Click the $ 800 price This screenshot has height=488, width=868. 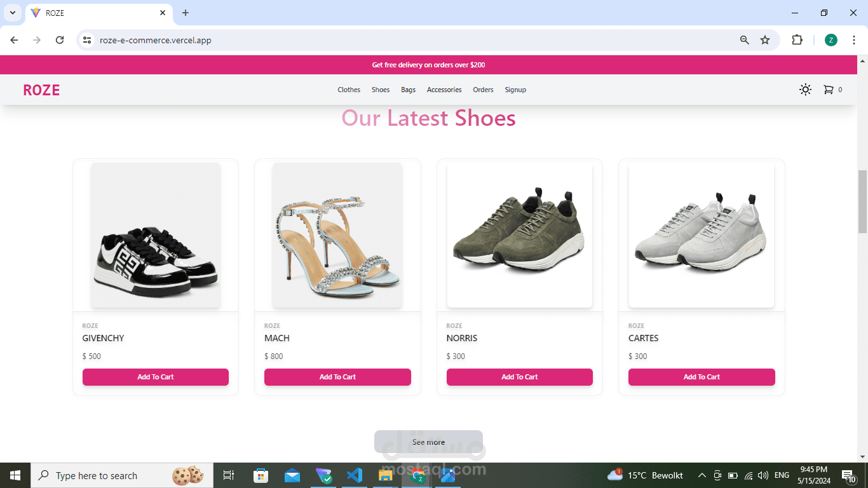point(274,356)
